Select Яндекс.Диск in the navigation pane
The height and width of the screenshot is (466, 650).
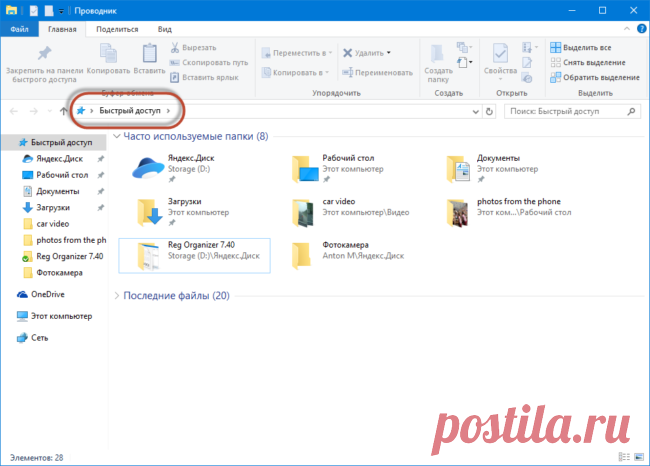pyautogui.click(x=59, y=158)
